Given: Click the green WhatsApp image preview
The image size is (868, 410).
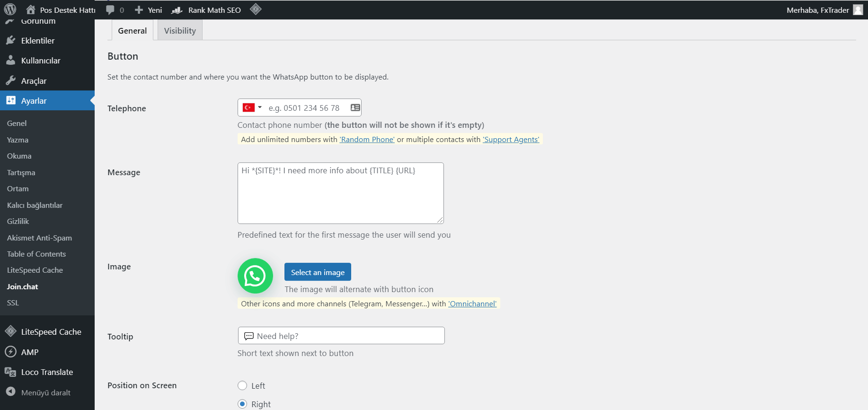Looking at the screenshot, I should click(255, 276).
